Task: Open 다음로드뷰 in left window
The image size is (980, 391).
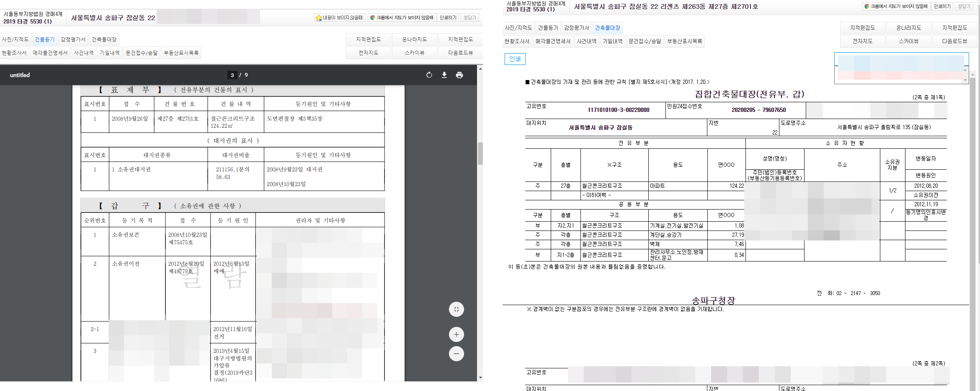Action: pos(461,53)
